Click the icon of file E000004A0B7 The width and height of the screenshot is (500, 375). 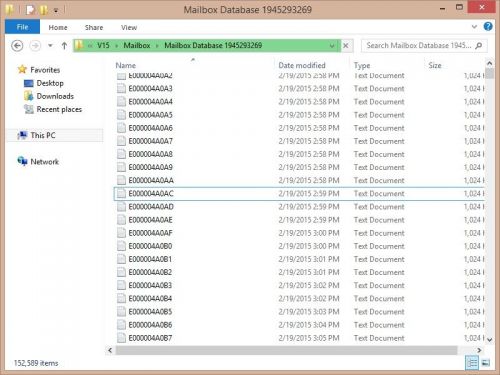point(121,338)
